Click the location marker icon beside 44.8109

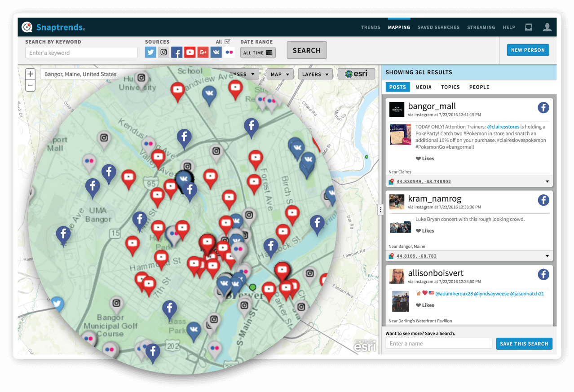392,256
